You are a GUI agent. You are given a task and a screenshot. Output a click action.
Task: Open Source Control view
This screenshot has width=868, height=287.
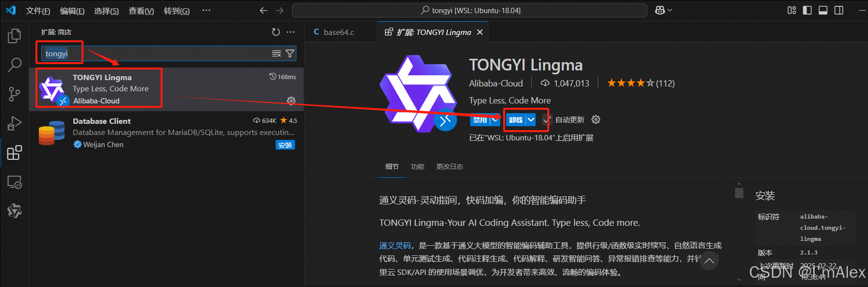point(15,94)
